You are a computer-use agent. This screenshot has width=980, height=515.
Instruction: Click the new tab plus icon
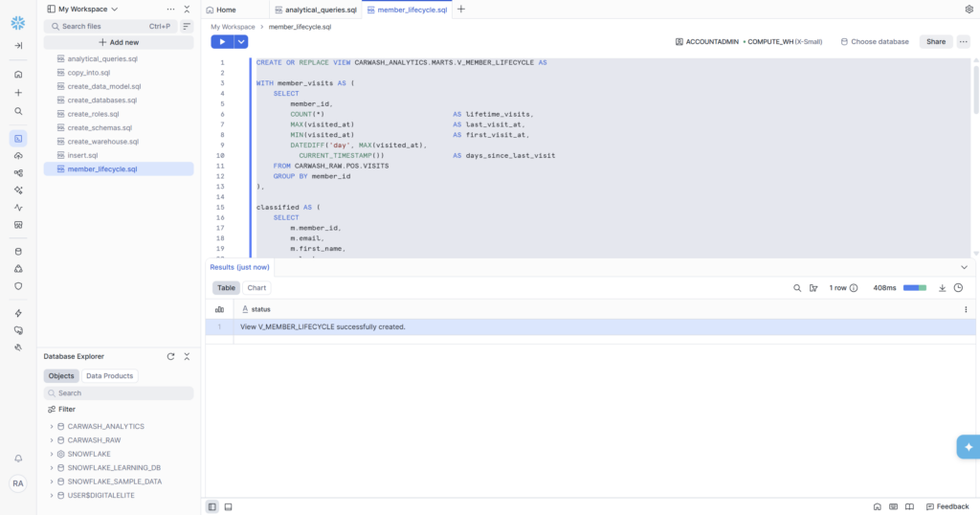pos(461,10)
